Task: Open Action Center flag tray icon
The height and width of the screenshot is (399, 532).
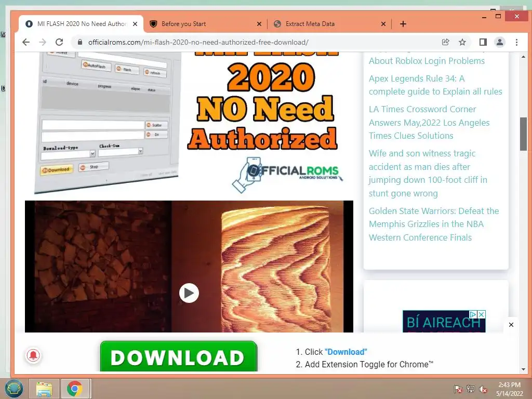Action: (458, 389)
